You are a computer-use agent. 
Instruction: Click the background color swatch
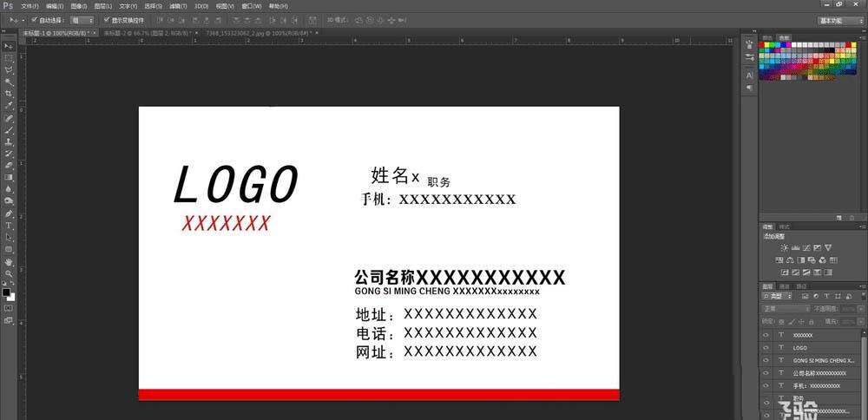(x=12, y=298)
